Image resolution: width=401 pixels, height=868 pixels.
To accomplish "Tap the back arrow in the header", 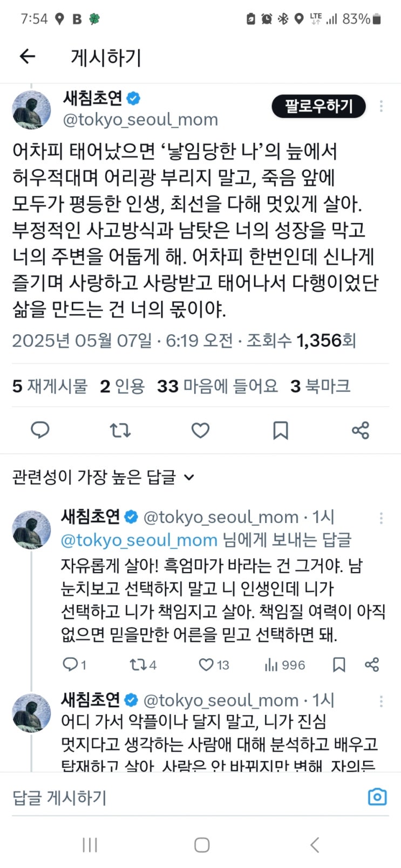I will coord(27,57).
